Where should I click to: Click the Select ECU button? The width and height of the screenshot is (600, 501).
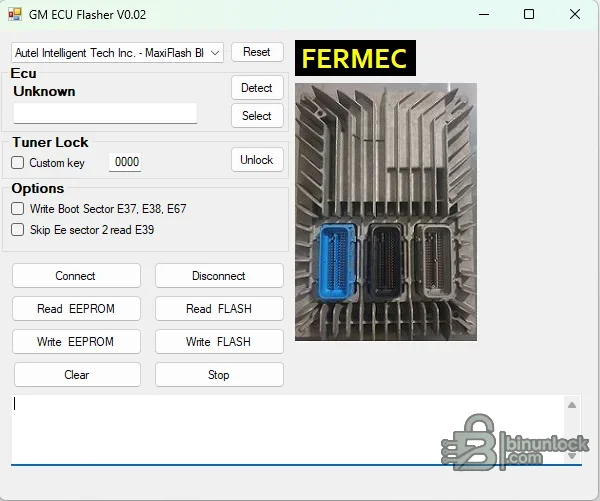click(x=257, y=116)
